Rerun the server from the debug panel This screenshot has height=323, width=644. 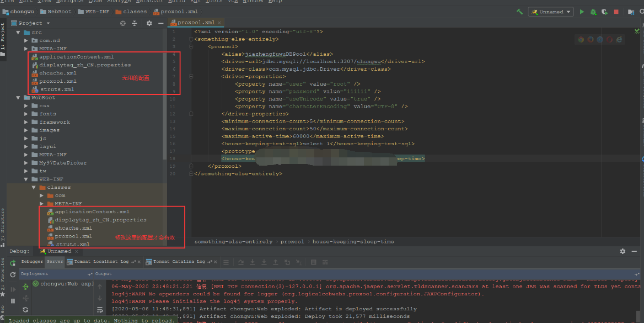point(13,262)
